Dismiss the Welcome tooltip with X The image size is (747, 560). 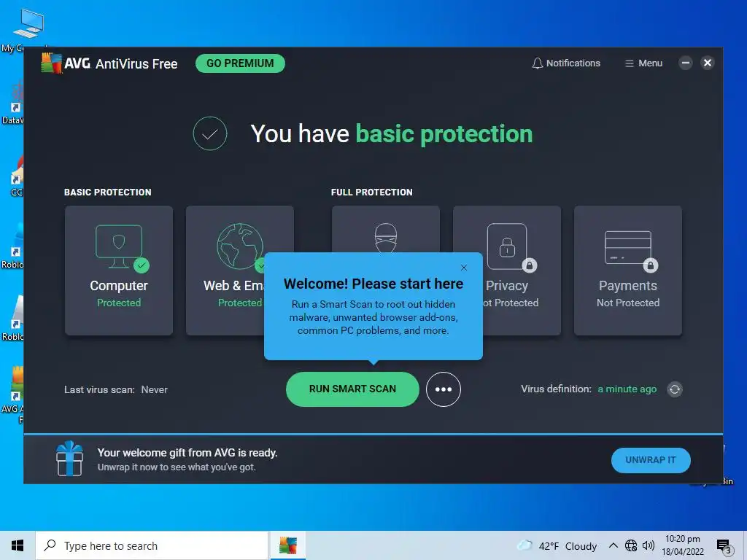click(464, 268)
